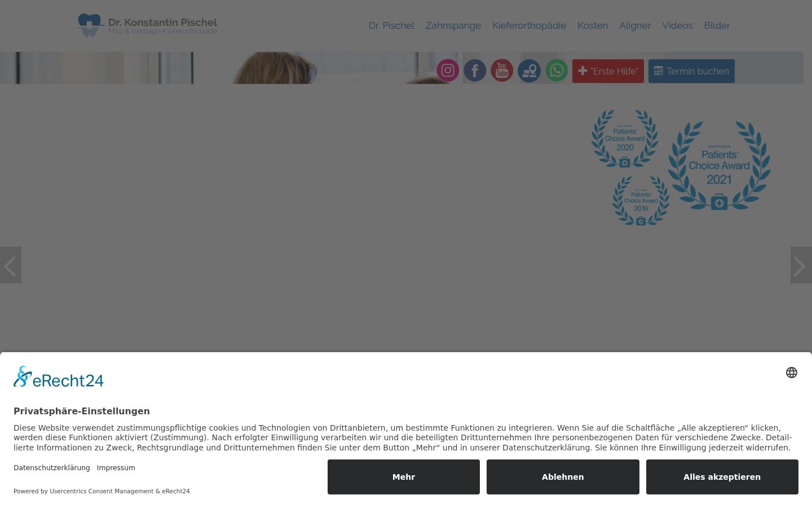The width and height of the screenshot is (812, 508).
Task: Click the eRecht24 logo
Action: pyautogui.click(x=59, y=377)
